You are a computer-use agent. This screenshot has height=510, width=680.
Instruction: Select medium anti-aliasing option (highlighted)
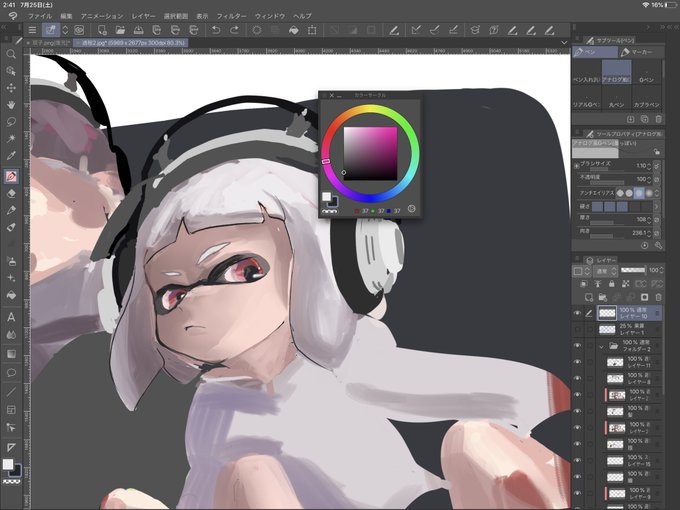pos(639,193)
